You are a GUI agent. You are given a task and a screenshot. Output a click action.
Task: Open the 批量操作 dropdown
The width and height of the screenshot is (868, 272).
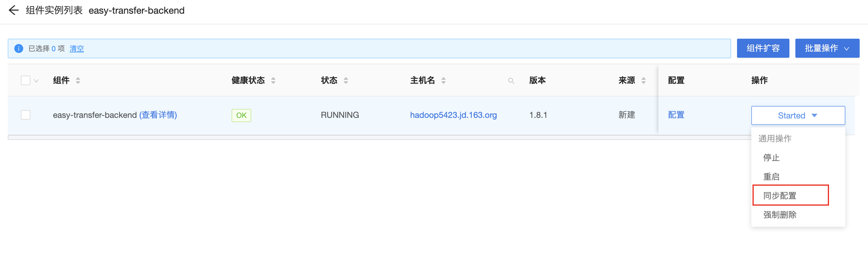point(827,48)
